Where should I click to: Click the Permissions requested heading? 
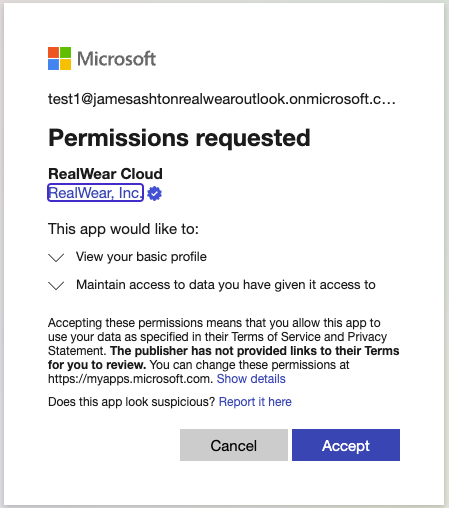(179, 138)
